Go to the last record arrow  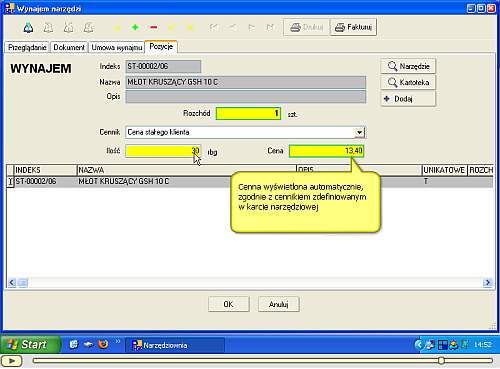[x=270, y=27]
